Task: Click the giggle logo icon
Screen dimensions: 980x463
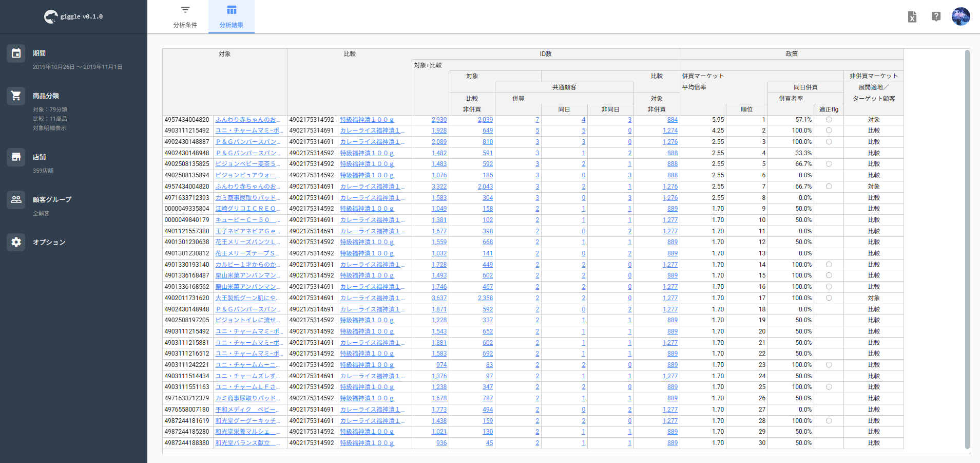Action: 51,17
